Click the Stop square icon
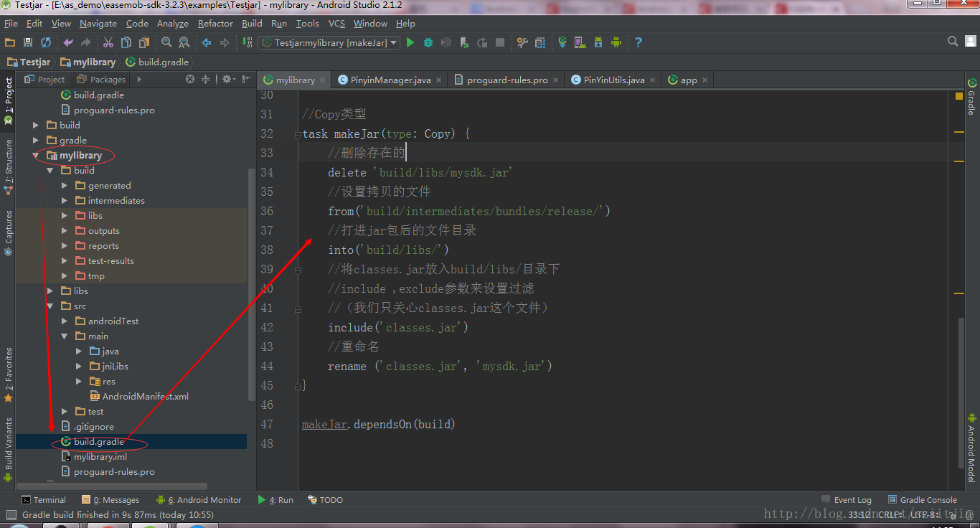Image resolution: width=980 pixels, height=528 pixels. tap(500, 42)
